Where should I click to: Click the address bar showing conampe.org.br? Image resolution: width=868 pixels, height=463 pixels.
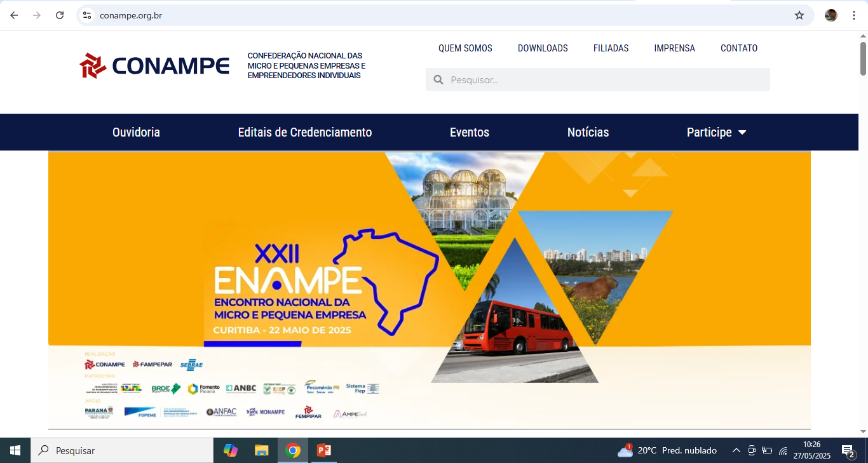[x=445, y=15]
